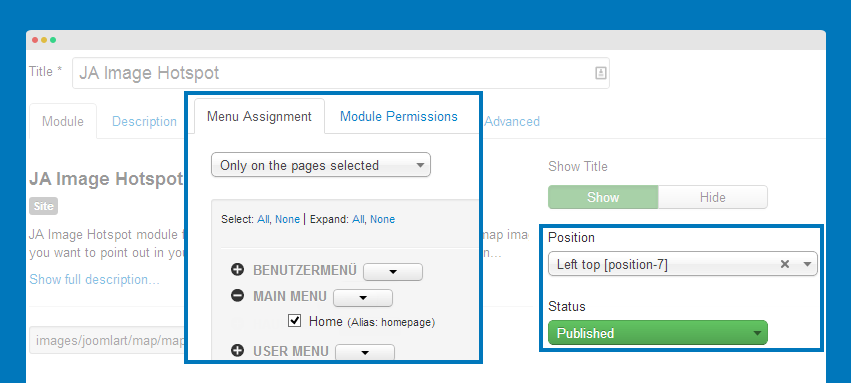Open the Position 'Left top [position-7]' dropdown
This screenshot has height=383, width=851.
(683, 264)
